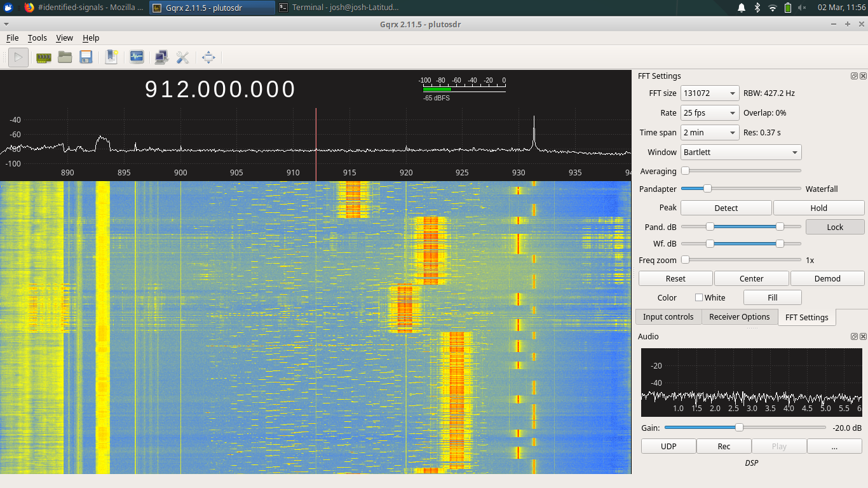Screen dimensions: 868x488
Task: Click the load settings folder icon
Action: click(64, 57)
